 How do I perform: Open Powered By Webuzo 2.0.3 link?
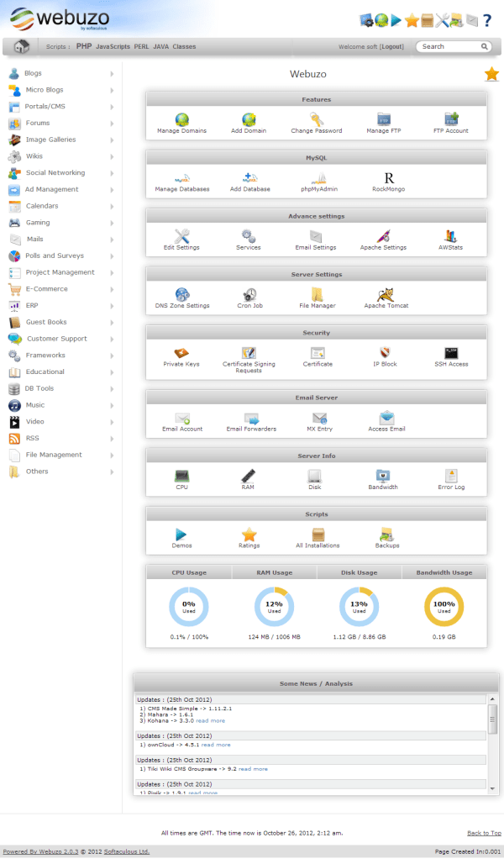(x=40, y=852)
